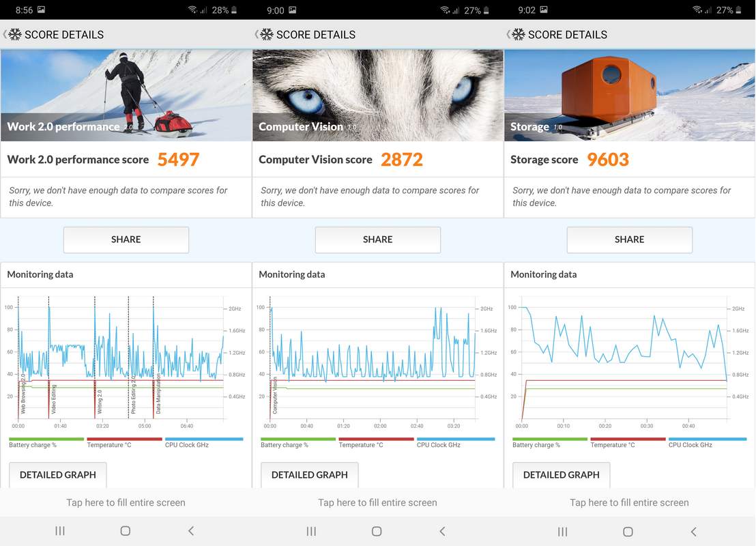The width and height of the screenshot is (756, 546).
Task: Tap back arrow in middle phone nav bar
Action: tap(443, 531)
